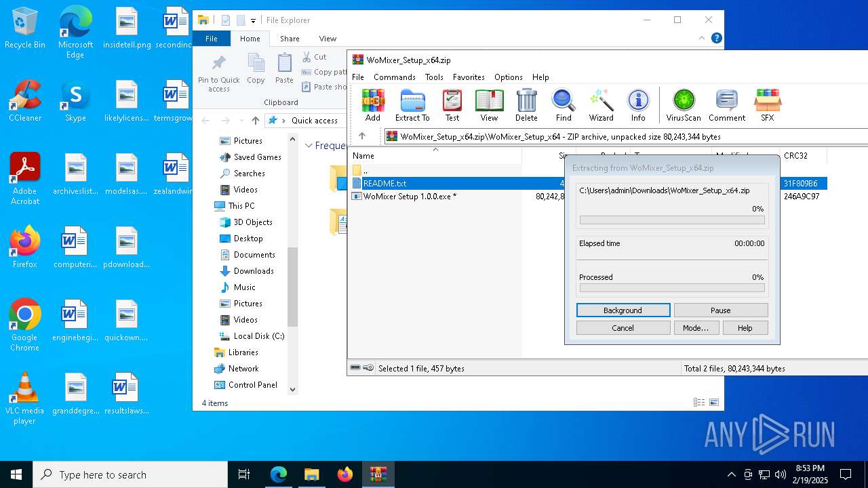Screen dimensions: 868x488
Task: Click the WinRAR Add toolbar icon
Action: point(373,105)
